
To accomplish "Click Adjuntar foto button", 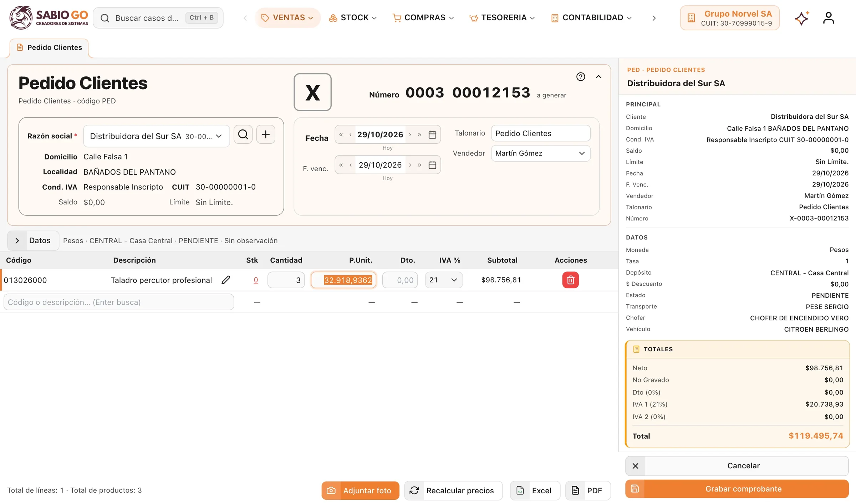I will (x=360, y=491).
